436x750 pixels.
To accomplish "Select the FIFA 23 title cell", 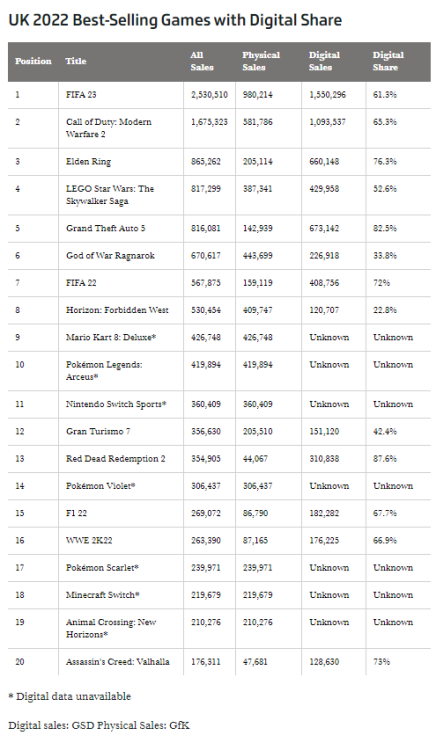I will pos(81,95).
